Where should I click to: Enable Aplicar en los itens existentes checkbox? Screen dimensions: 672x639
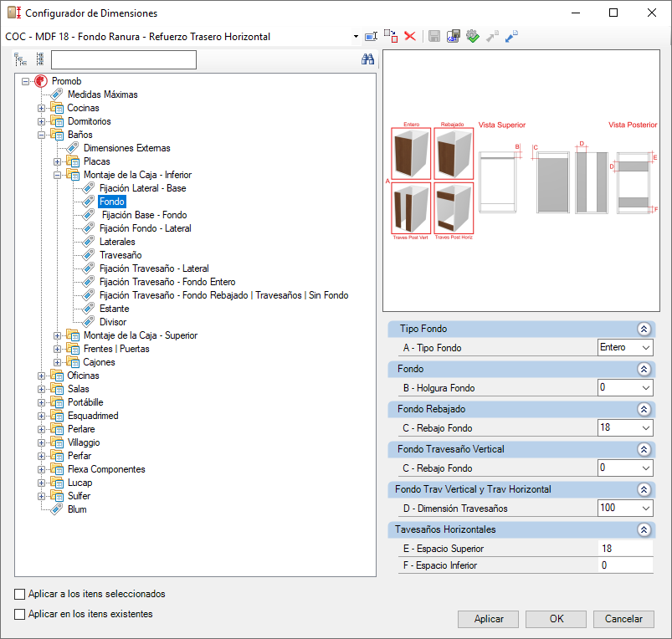[20, 614]
